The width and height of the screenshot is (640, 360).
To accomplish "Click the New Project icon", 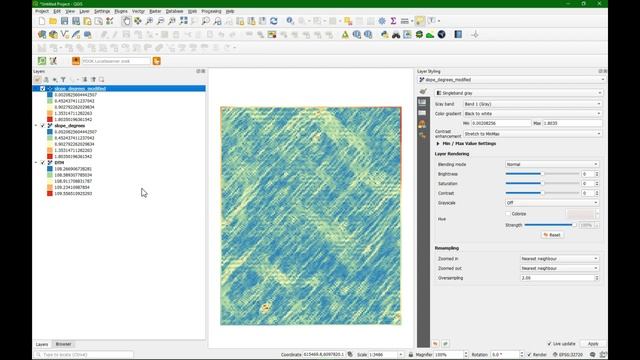I will pos(42,21).
